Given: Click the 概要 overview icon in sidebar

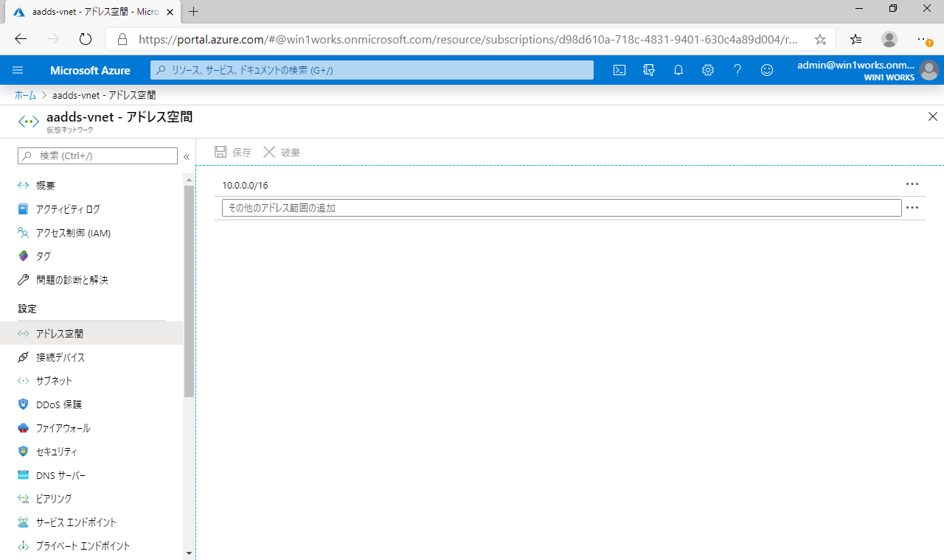Looking at the screenshot, I should (x=24, y=186).
